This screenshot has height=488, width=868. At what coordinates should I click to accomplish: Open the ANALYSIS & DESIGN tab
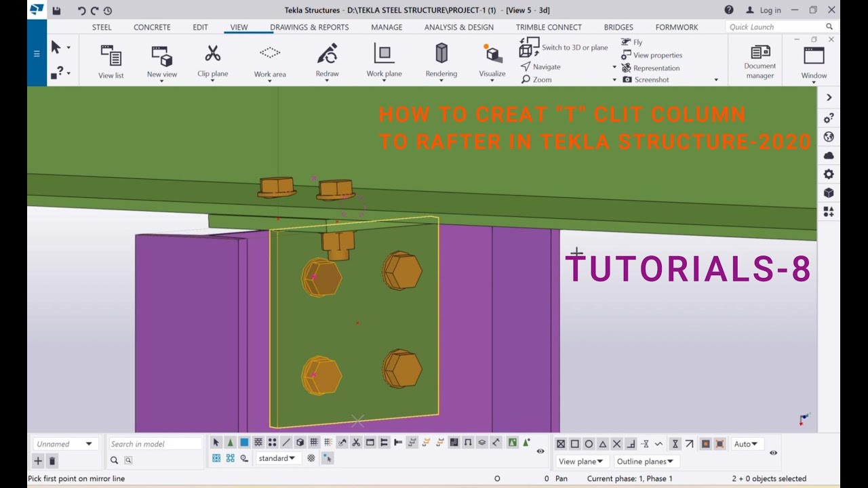click(459, 27)
